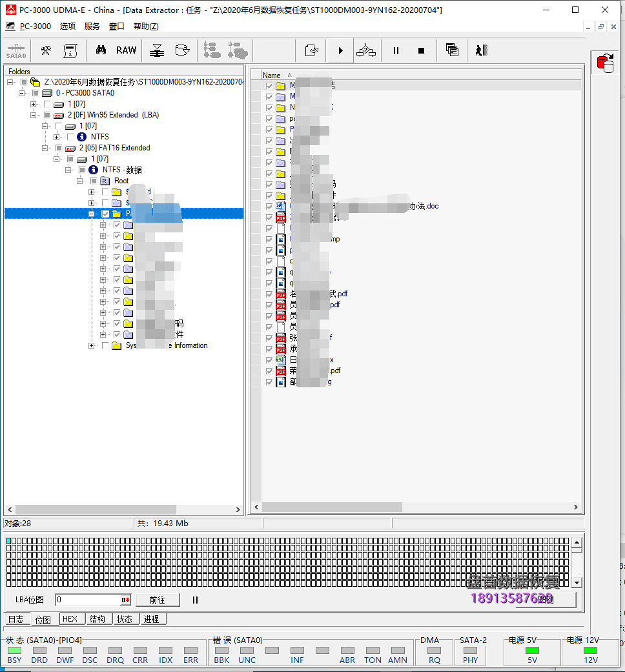The image size is (625, 672).
Task: Toggle checkbox of first 1 [07] partition
Action: tap(47, 104)
